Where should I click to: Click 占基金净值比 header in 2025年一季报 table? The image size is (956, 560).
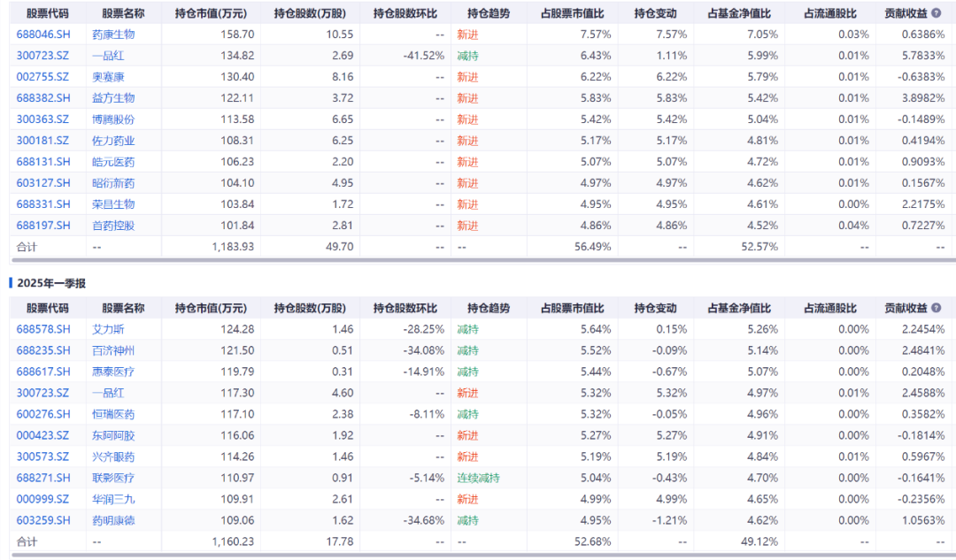(739, 308)
